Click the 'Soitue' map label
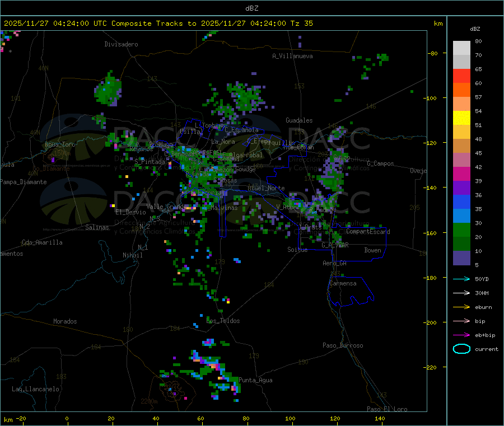504x426 pixels. click(298, 250)
